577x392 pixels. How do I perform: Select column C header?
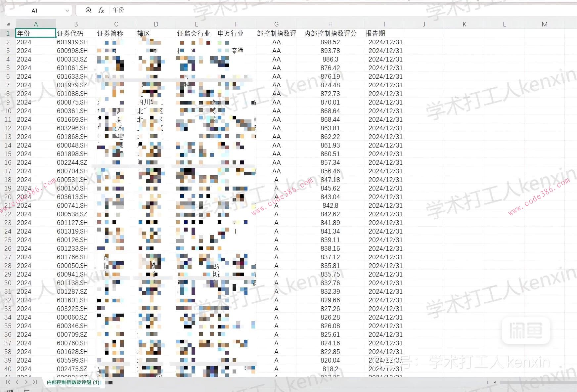click(116, 24)
